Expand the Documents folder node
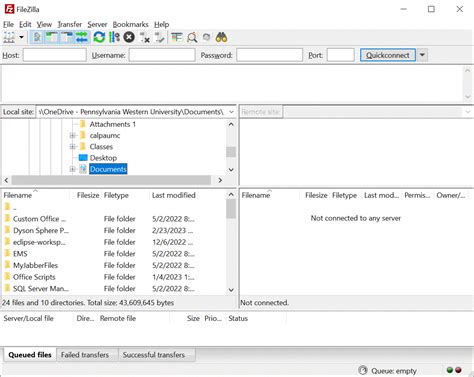Image resolution: width=474 pixels, height=377 pixels. tap(72, 169)
